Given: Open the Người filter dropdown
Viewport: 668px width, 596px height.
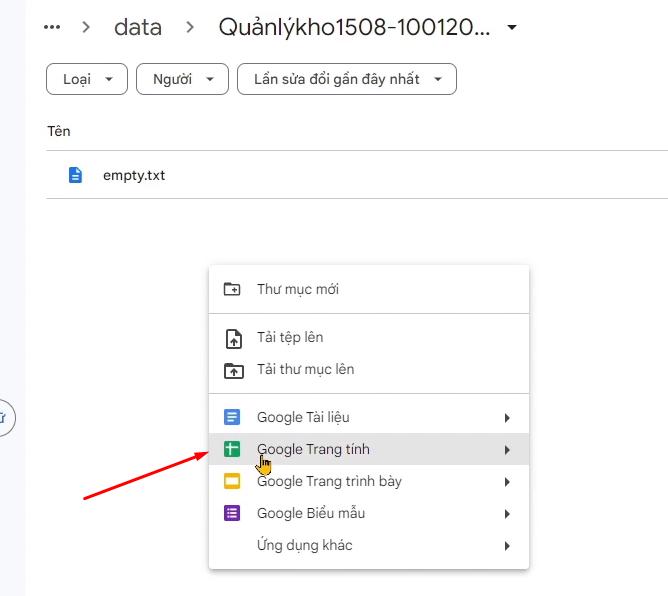Looking at the screenshot, I should (182, 79).
